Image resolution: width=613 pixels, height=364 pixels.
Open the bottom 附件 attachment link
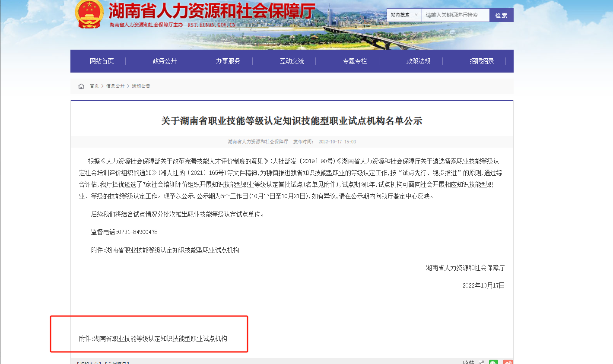pos(153,339)
